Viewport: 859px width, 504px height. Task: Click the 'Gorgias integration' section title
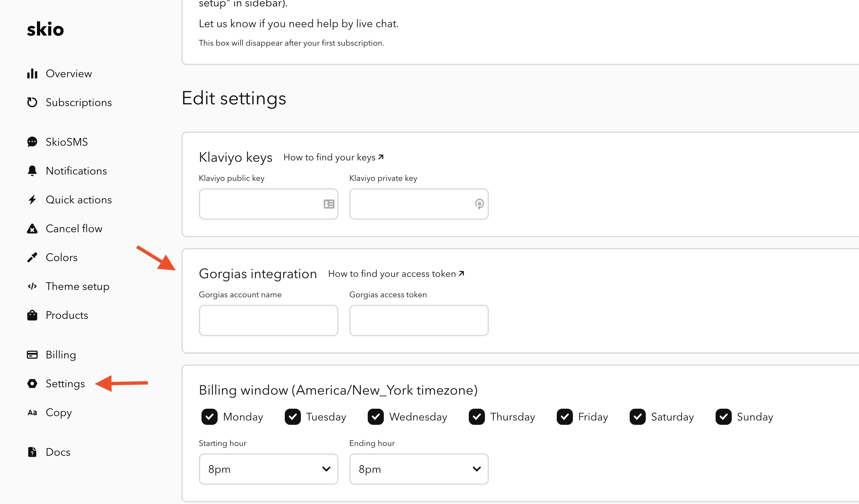258,274
